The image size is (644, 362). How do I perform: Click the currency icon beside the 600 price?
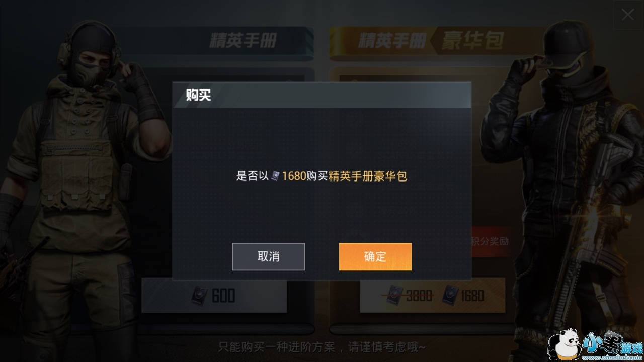click(200, 296)
